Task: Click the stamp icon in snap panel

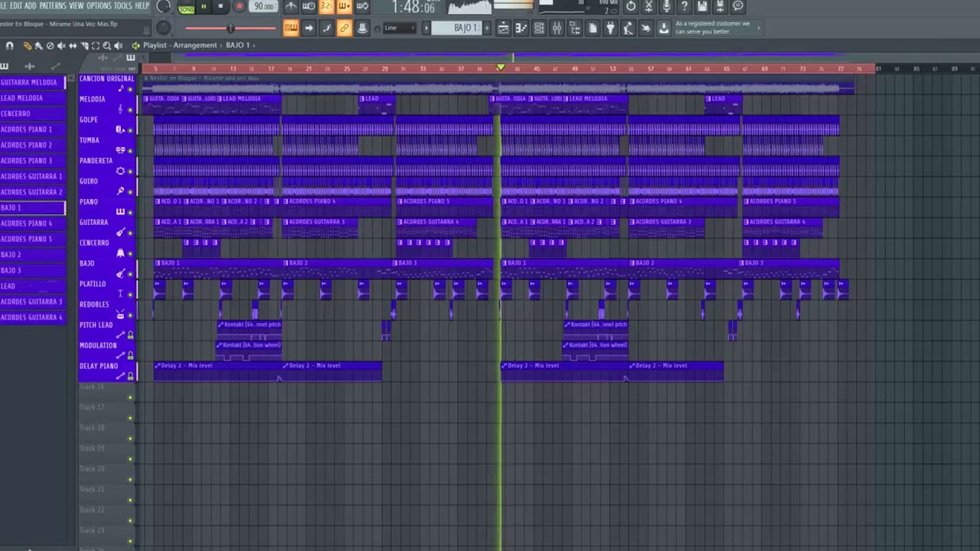Action: click(362, 28)
